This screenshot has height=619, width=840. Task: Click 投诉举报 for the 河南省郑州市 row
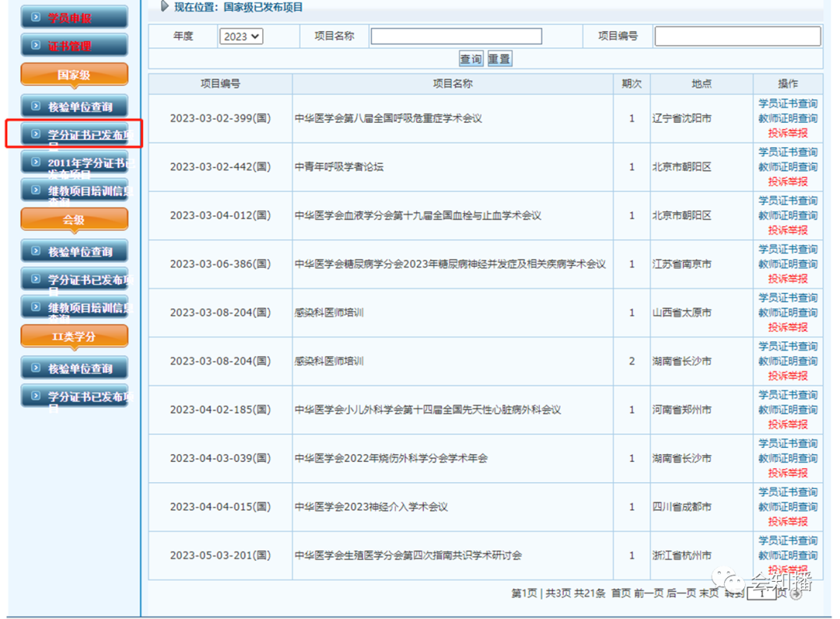(788, 425)
